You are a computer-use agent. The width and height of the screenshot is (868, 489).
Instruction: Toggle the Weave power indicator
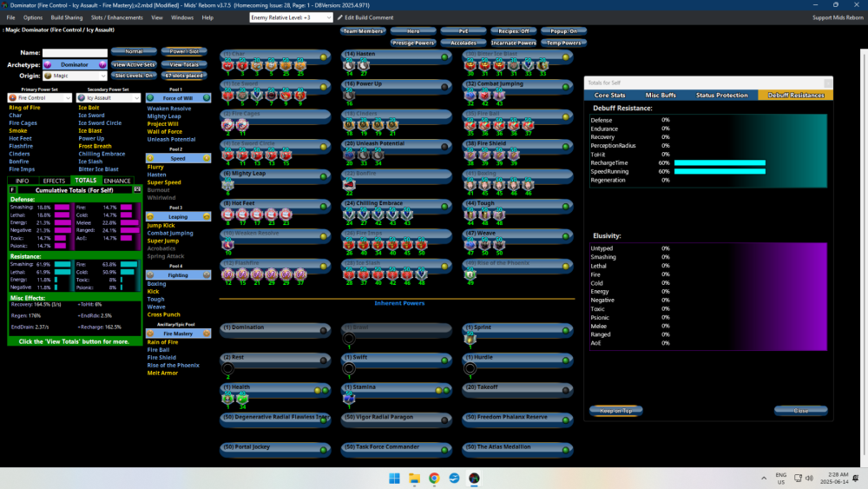566,236
